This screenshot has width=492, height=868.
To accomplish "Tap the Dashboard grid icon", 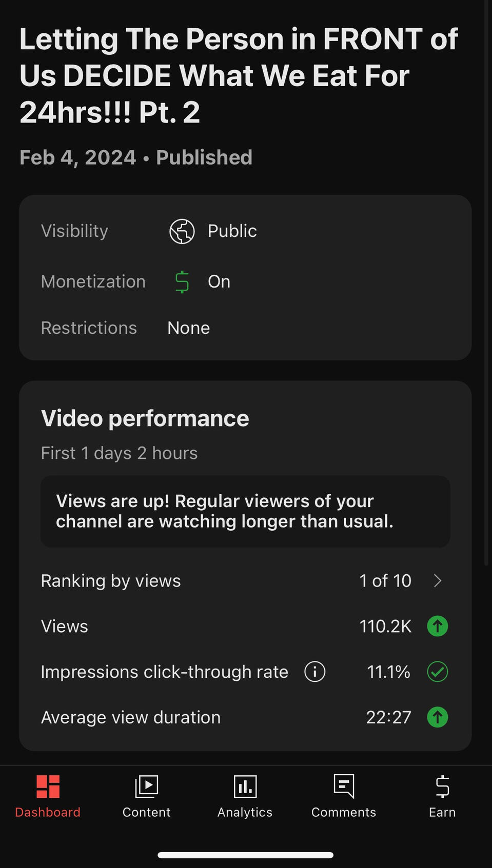I will pyautogui.click(x=48, y=786).
